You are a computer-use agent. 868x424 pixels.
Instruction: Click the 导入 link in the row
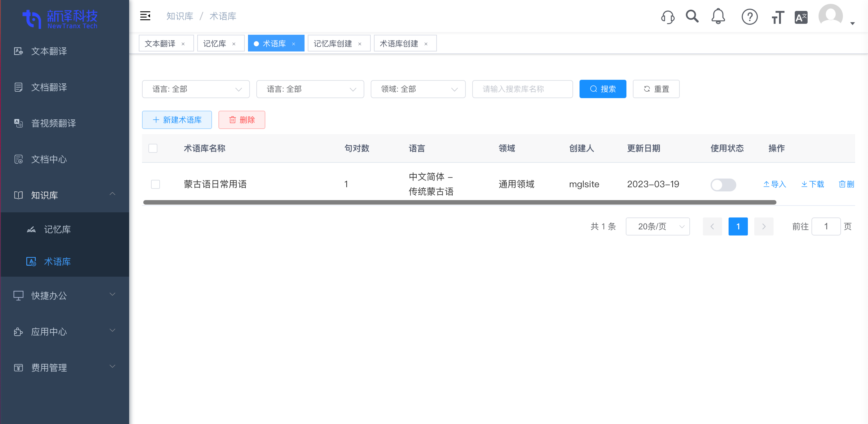coord(774,184)
